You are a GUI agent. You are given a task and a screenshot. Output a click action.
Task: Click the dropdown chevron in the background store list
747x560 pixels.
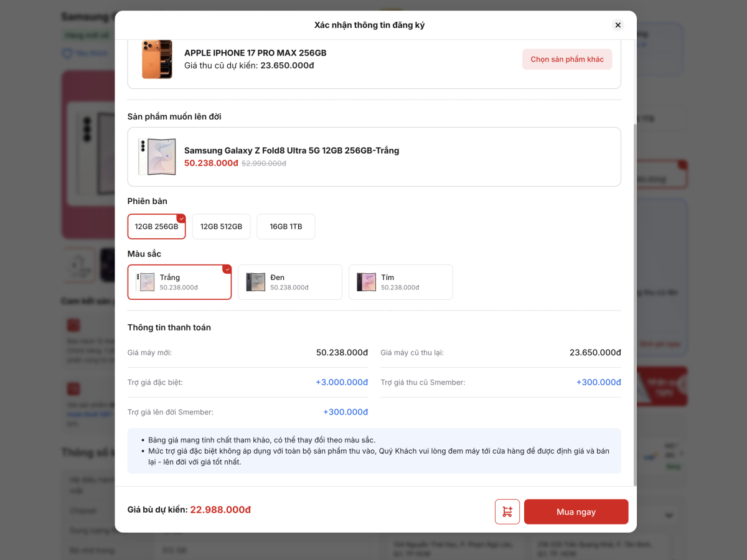point(670,516)
